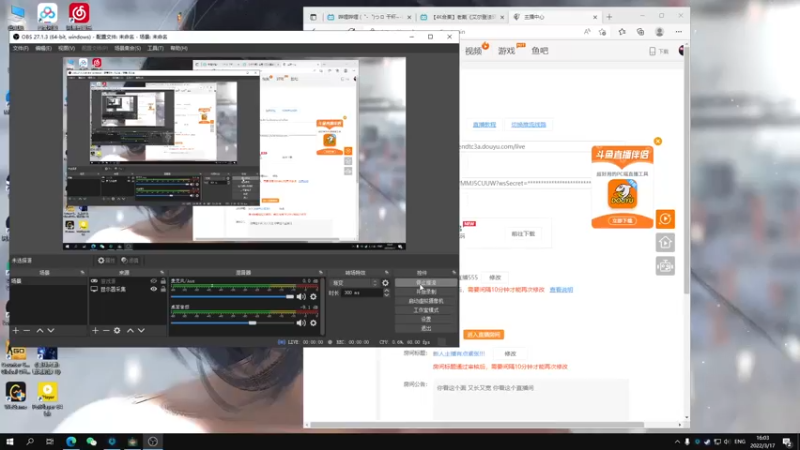
Task: Close the Douyu companion floating ad
Action: [658, 141]
